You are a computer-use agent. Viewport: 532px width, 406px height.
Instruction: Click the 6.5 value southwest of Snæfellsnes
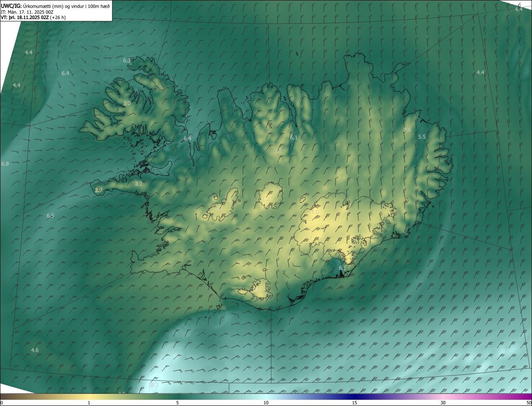tap(50, 216)
